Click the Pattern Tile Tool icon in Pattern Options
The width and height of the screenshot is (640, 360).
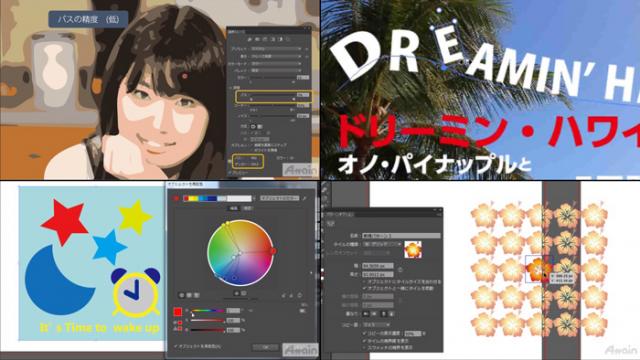[x=331, y=224]
